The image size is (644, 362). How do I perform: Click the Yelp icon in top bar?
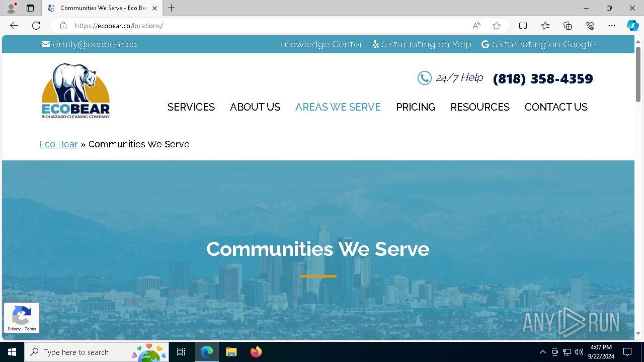375,44
